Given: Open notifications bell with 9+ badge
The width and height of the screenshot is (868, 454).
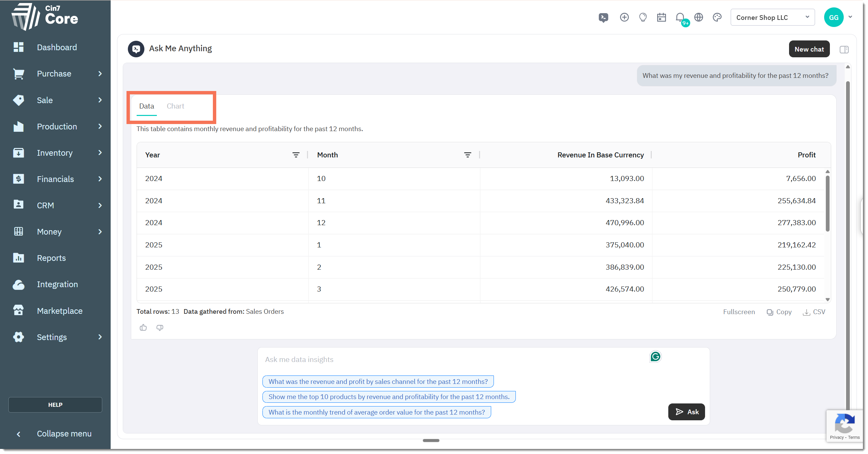Looking at the screenshot, I should click(680, 18).
